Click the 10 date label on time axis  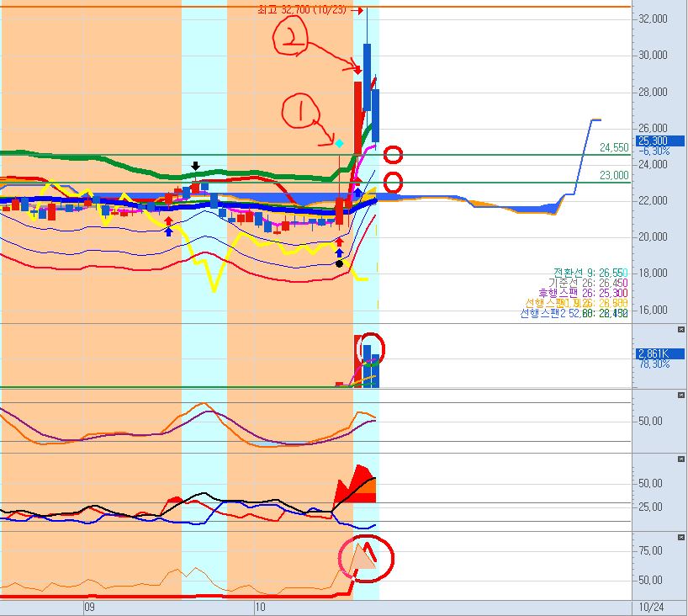[260, 608]
